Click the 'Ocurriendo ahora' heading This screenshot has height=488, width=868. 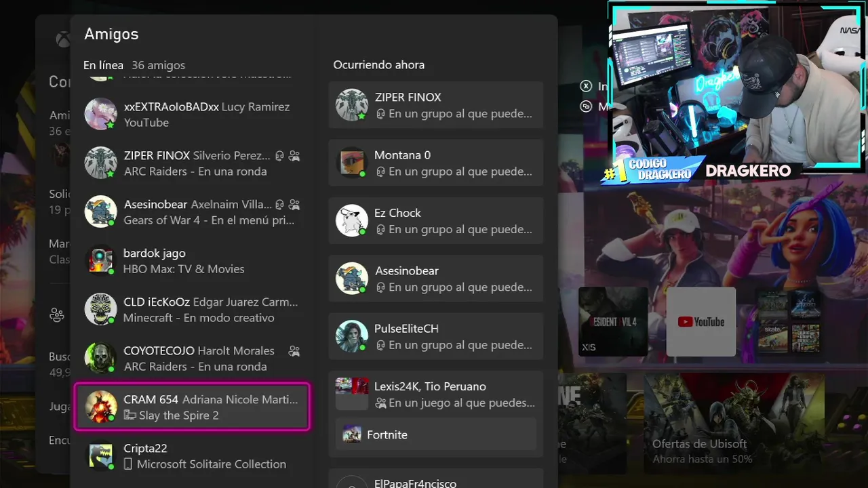pos(379,65)
